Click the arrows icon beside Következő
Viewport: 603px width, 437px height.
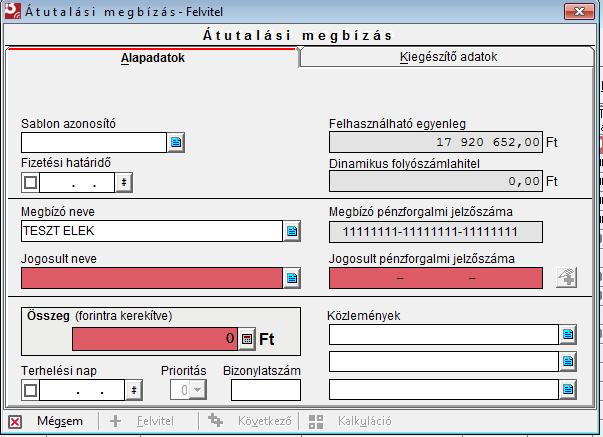coord(215,420)
